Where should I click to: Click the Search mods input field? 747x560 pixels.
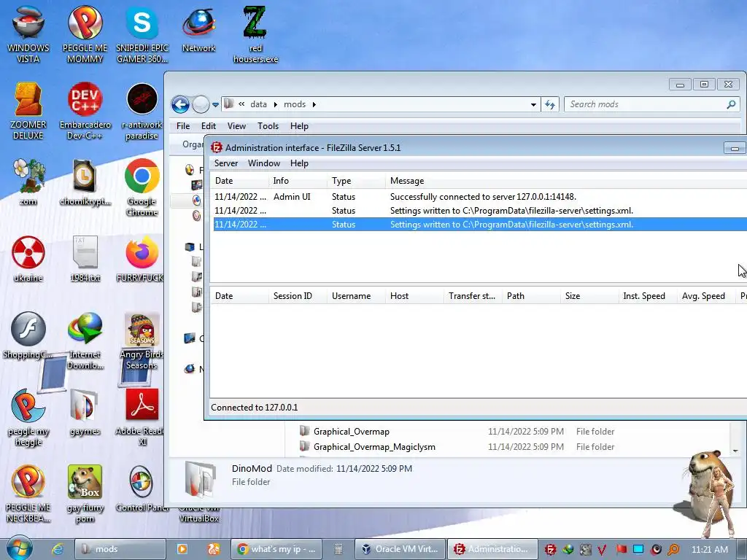pyautogui.click(x=651, y=104)
